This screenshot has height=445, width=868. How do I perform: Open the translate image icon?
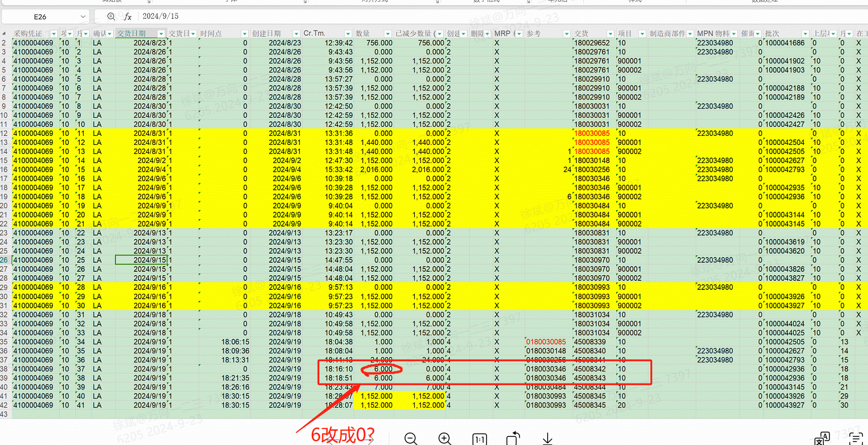822,439
